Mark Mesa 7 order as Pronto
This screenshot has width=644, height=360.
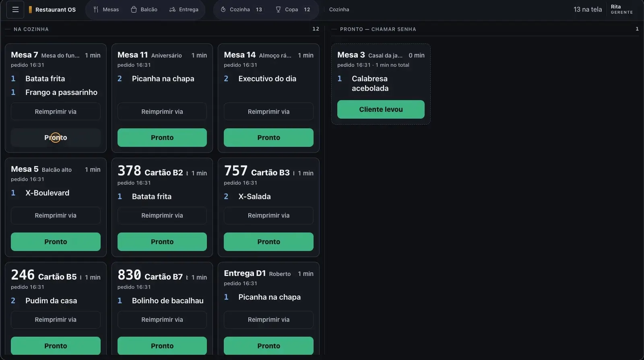pyautogui.click(x=56, y=138)
